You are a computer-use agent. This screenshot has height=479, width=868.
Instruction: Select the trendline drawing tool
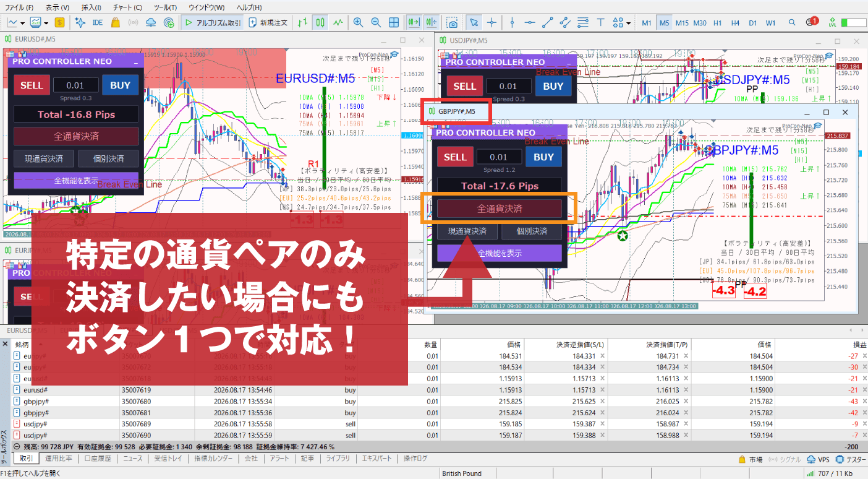547,23
